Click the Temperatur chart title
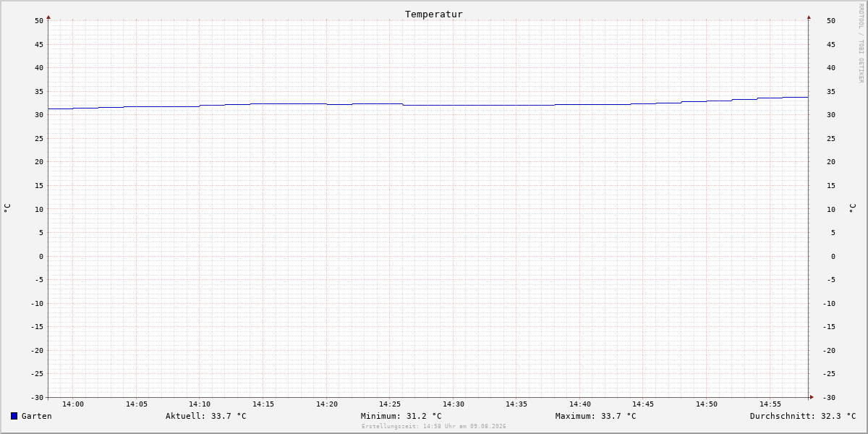Image resolution: width=868 pixels, height=434 pixels. tap(434, 14)
